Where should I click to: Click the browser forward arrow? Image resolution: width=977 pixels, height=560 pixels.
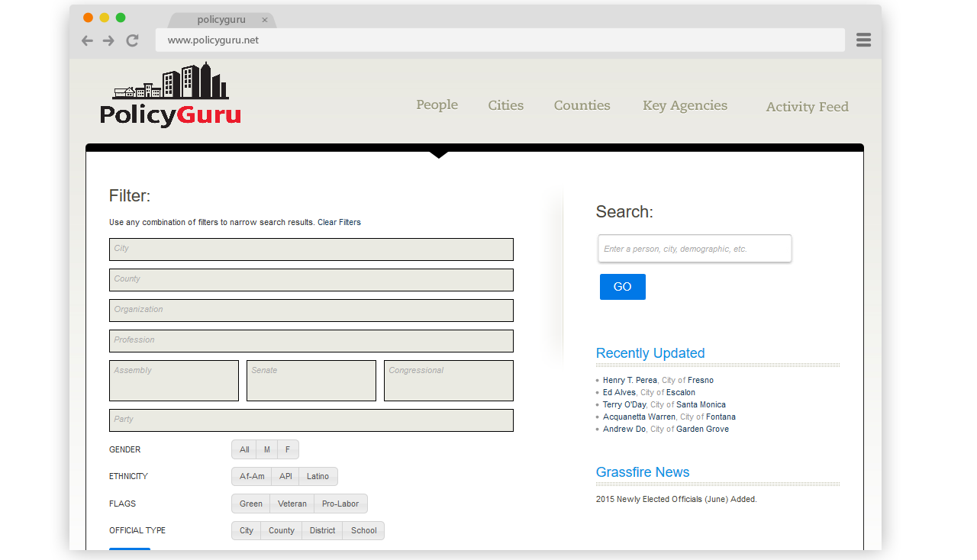[x=108, y=40]
